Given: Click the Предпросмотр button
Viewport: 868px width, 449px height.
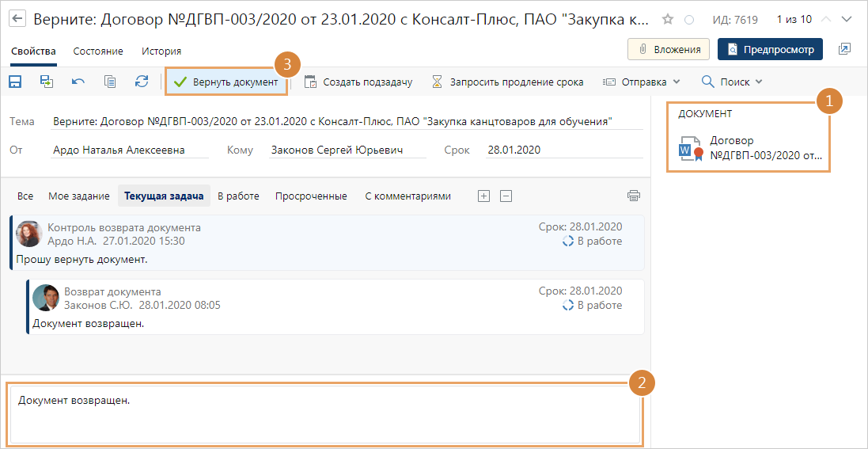Looking at the screenshot, I should pyautogui.click(x=770, y=49).
